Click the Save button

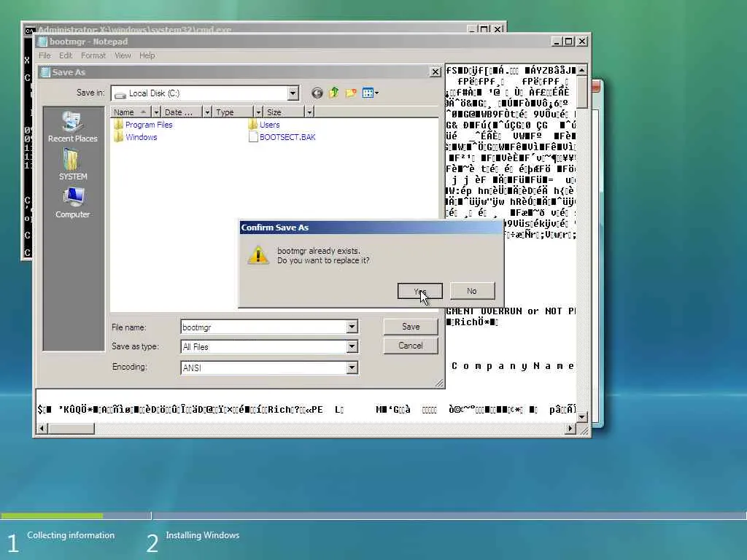click(x=410, y=327)
